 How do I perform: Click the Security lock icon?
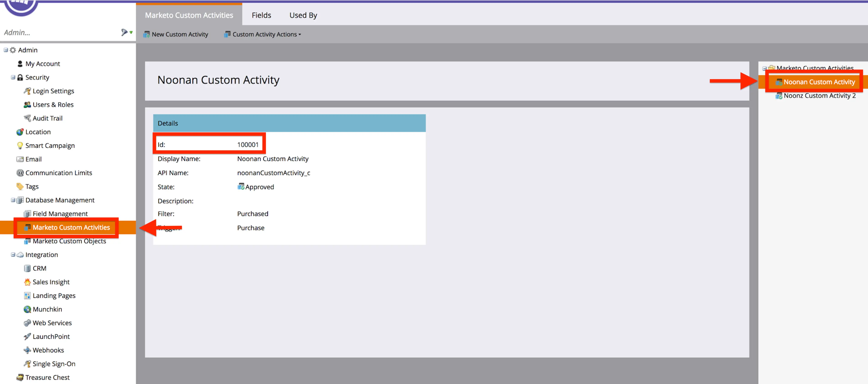coord(20,77)
